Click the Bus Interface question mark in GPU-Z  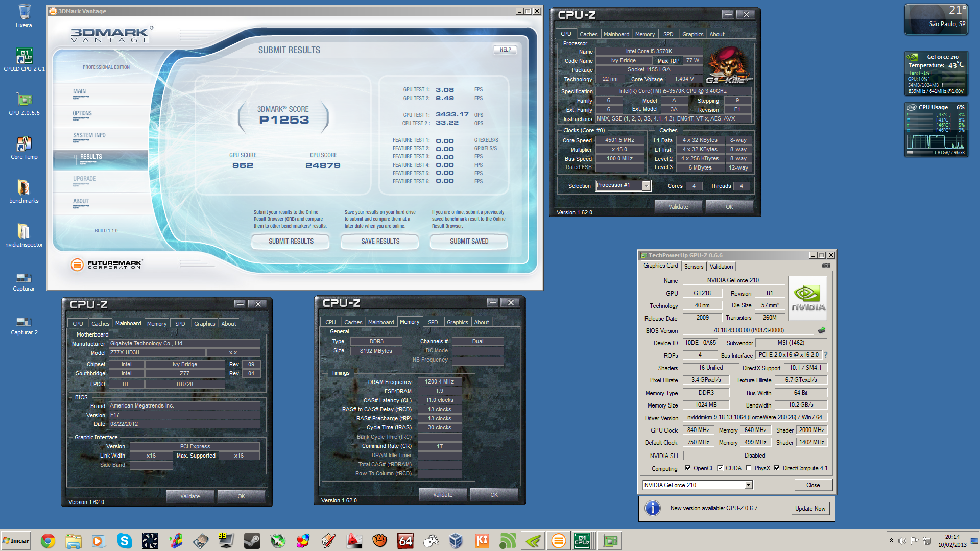[x=825, y=355]
